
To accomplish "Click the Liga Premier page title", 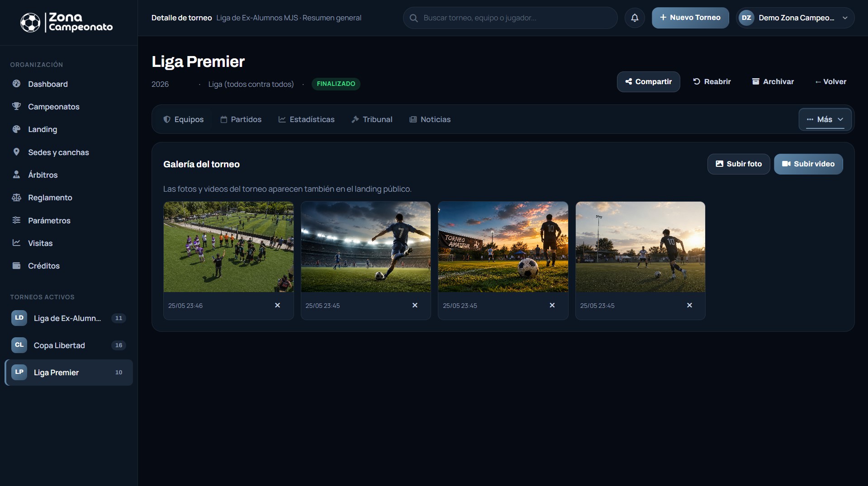I will (198, 61).
